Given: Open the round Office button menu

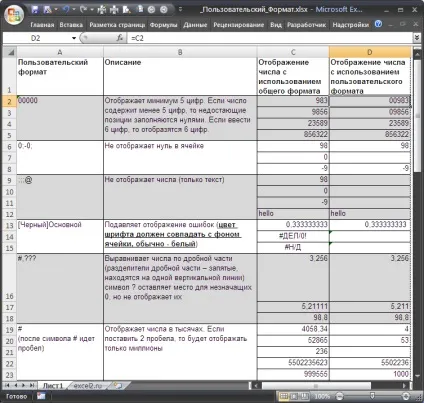Looking at the screenshot, I should (14, 15).
